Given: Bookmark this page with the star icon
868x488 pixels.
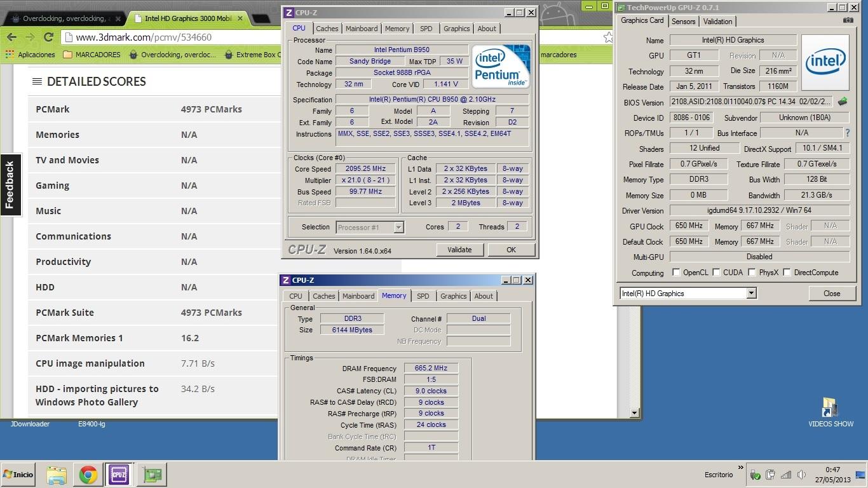Looking at the screenshot, I should click(x=608, y=37).
